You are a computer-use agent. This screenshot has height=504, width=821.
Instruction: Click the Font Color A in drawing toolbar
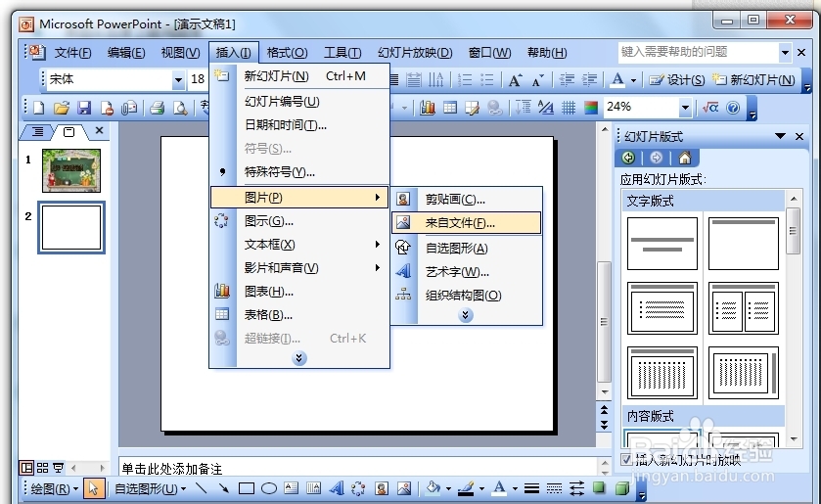point(499,488)
